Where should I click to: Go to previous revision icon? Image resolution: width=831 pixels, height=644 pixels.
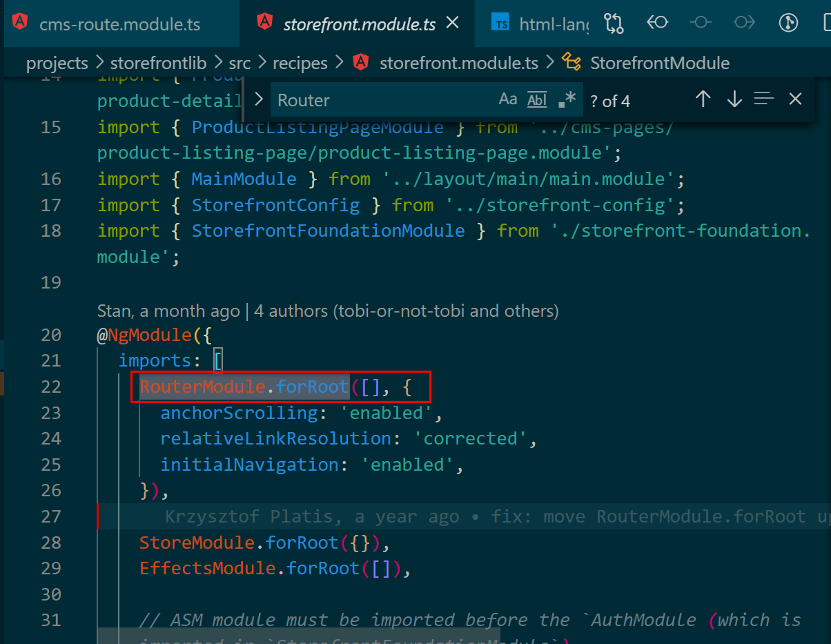657,23
